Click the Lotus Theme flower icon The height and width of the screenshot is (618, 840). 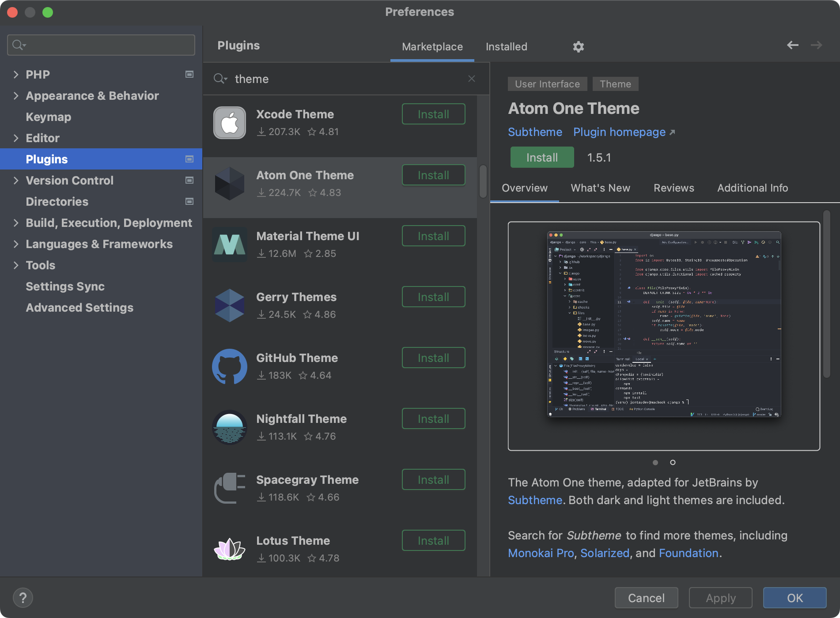click(x=229, y=549)
